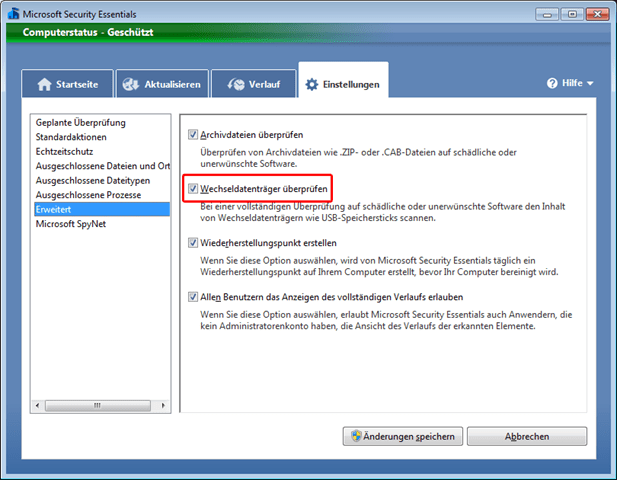This screenshot has height=480, width=617.
Task: Disable Allen Benutzern Verlauf erlauben checkbox
Action: (x=193, y=297)
